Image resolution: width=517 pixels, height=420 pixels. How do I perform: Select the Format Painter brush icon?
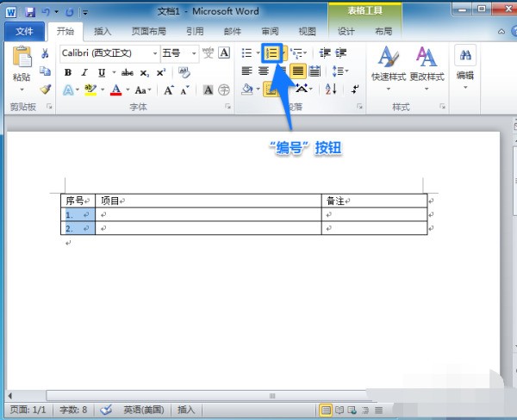(x=45, y=89)
